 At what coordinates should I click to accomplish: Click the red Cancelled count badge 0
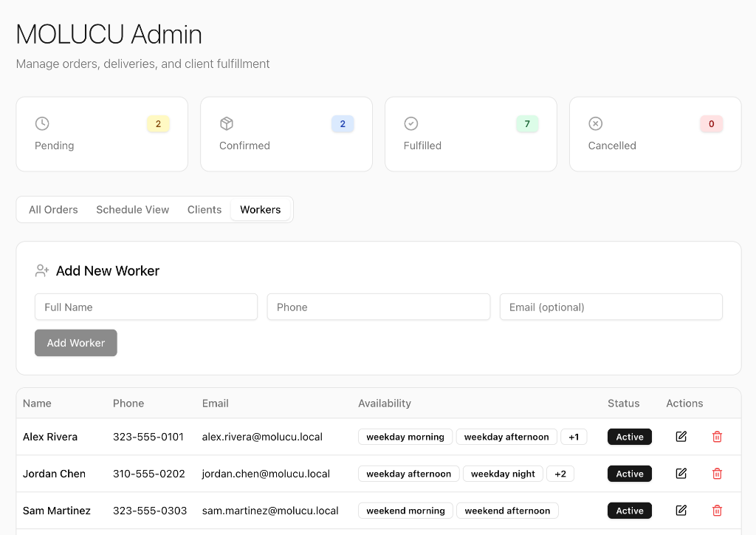point(711,124)
